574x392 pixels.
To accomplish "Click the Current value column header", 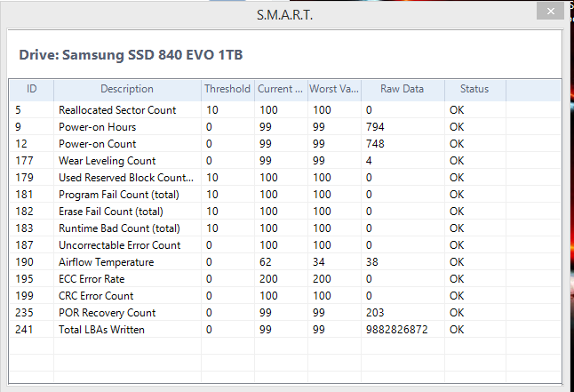I will 281,89.
